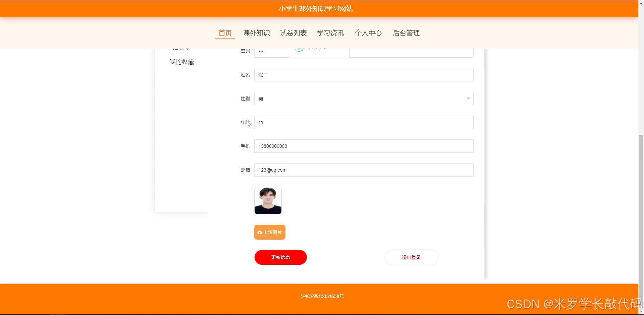Click the 沪ICP备13031638号 footer link
Viewport: 644px width, 315px height.
click(x=322, y=296)
